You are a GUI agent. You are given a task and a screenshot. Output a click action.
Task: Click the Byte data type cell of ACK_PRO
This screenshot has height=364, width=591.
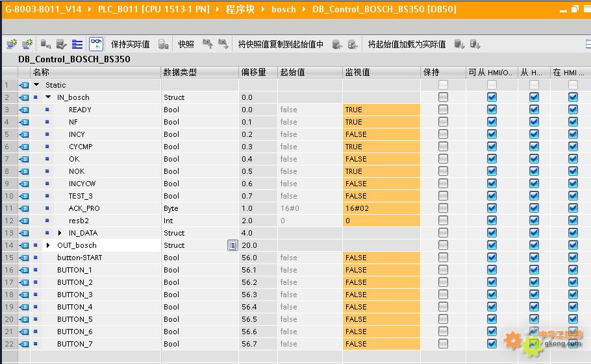[x=200, y=208]
